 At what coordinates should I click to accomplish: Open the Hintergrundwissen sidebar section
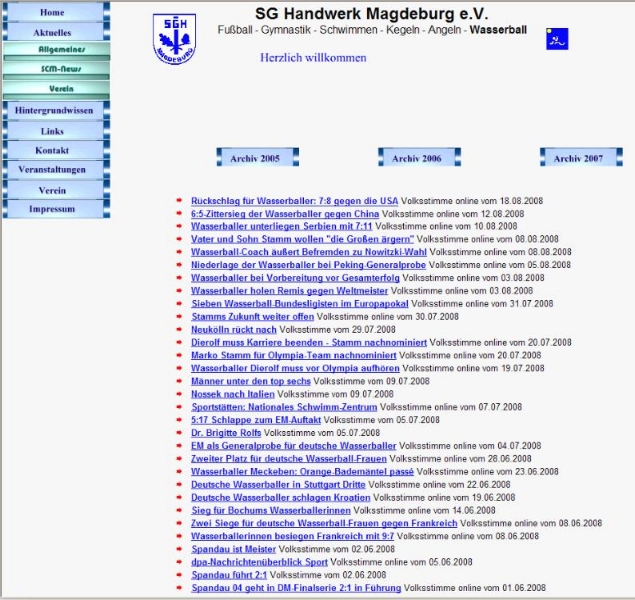click(53, 108)
